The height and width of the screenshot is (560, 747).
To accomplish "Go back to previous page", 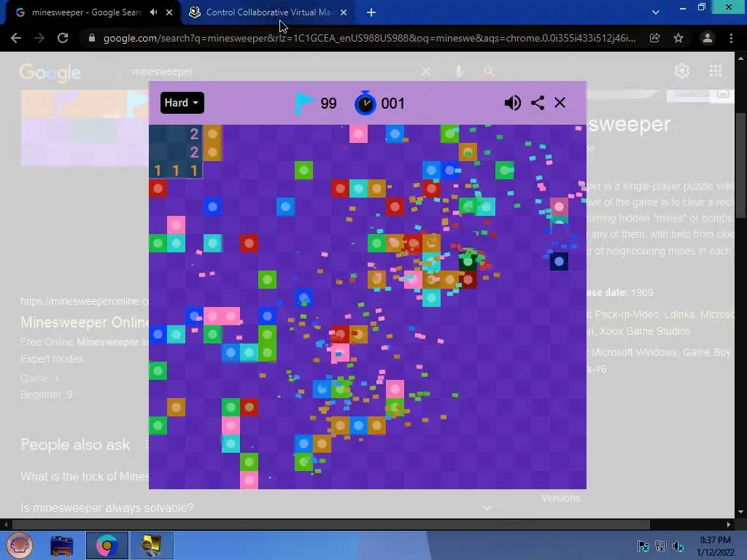I will 16,38.
